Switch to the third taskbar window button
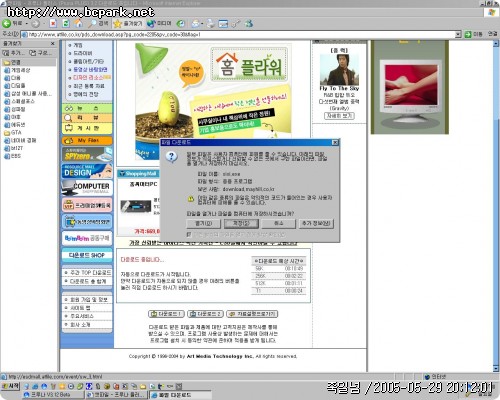This screenshot has height=400, width=500. (x=180, y=395)
